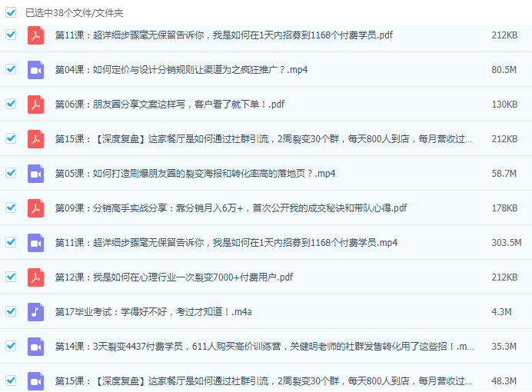Screen dimensions: 532x392
Task: Toggle the select-all checkbox beside 已选中38个文件
Action: pos(11,12)
